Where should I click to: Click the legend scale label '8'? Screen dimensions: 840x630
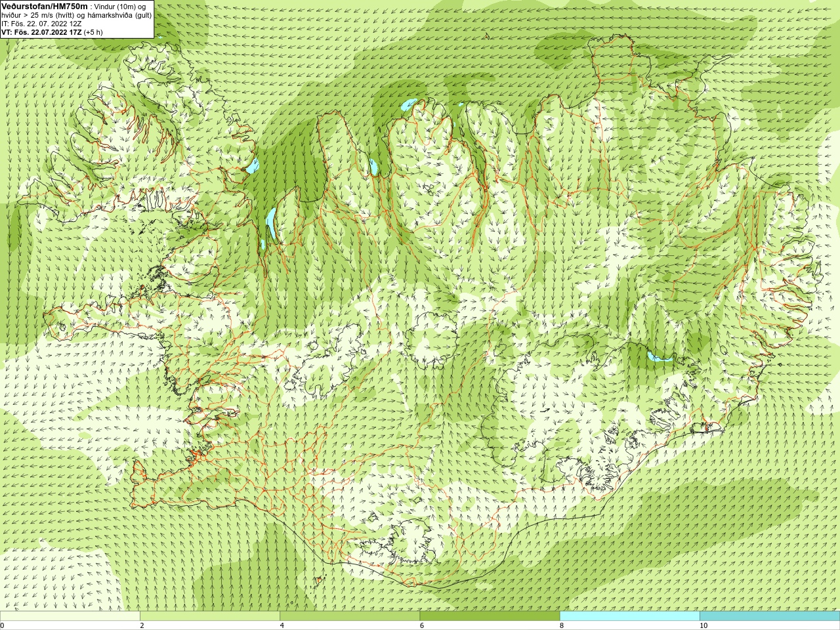pos(562,625)
